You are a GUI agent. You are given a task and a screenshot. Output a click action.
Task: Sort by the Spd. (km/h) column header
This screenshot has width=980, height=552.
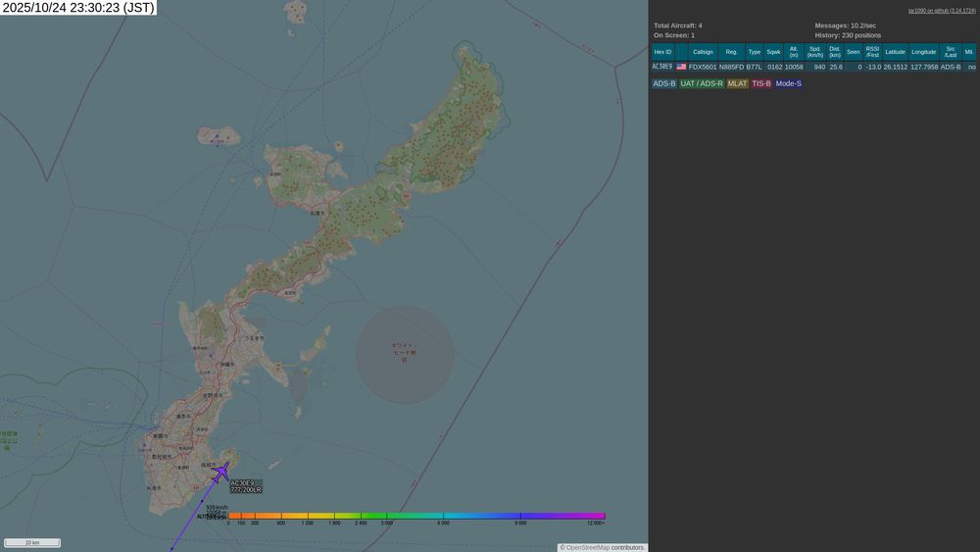click(815, 52)
